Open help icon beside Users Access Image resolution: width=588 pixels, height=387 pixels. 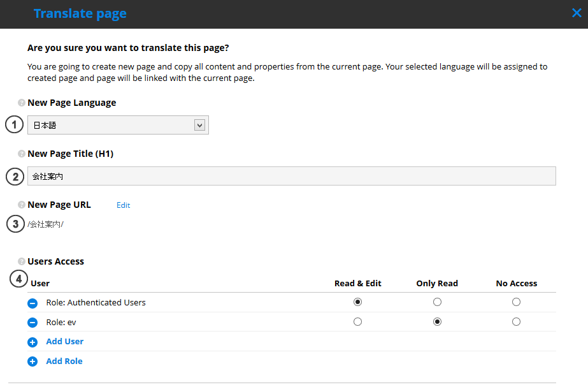click(x=22, y=261)
